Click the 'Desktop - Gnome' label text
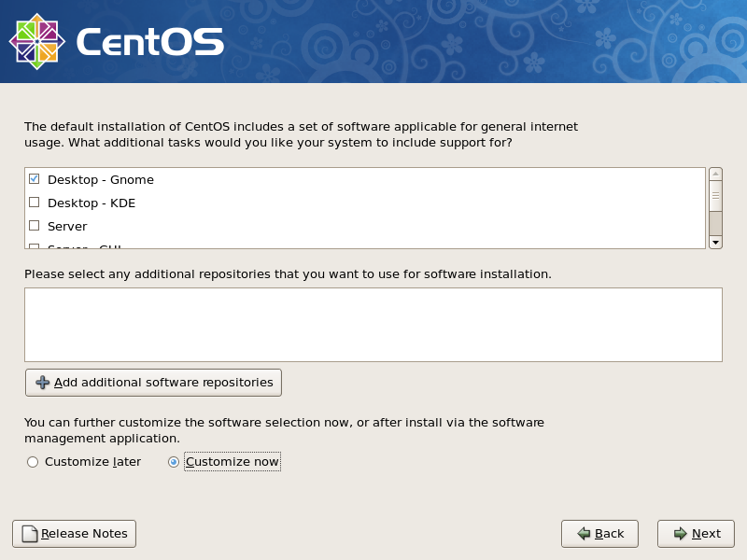 (101, 180)
